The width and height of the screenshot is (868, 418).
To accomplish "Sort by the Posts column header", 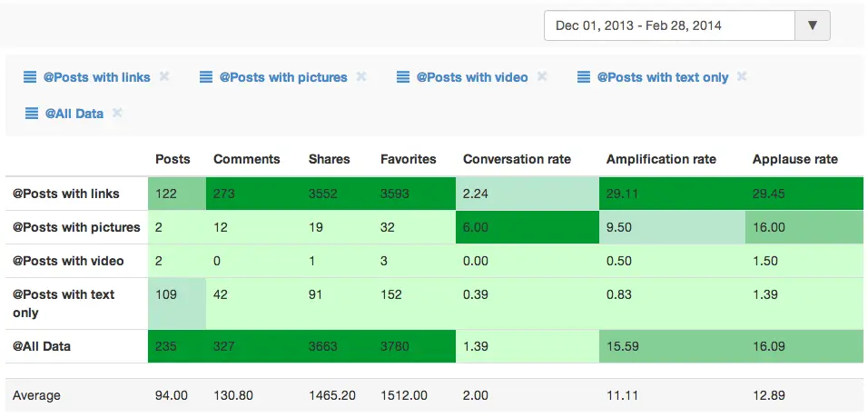I will point(173,159).
